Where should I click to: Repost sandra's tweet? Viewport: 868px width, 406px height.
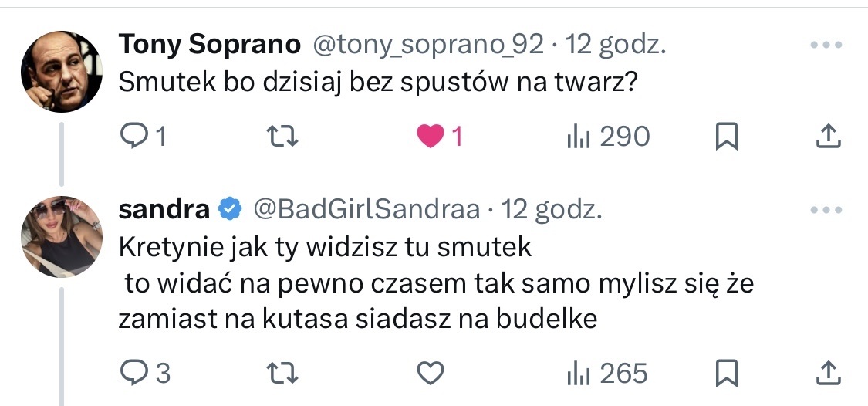[x=282, y=374]
